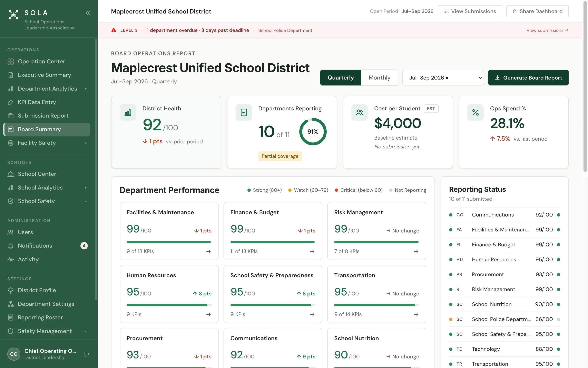The height and width of the screenshot is (368, 588).
Task: Click the Level 3 alert warning triangle
Action: 114,30
